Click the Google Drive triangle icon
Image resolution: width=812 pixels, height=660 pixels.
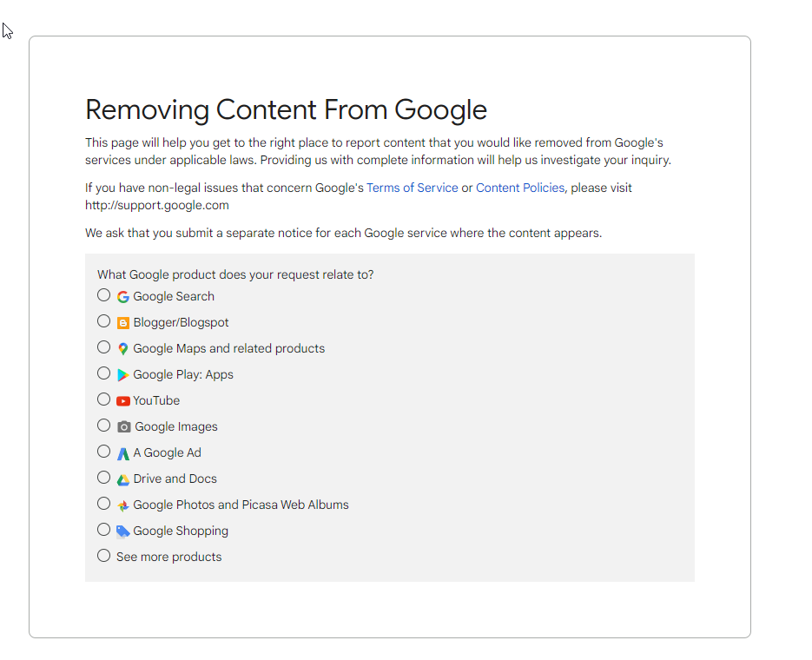[x=122, y=480]
